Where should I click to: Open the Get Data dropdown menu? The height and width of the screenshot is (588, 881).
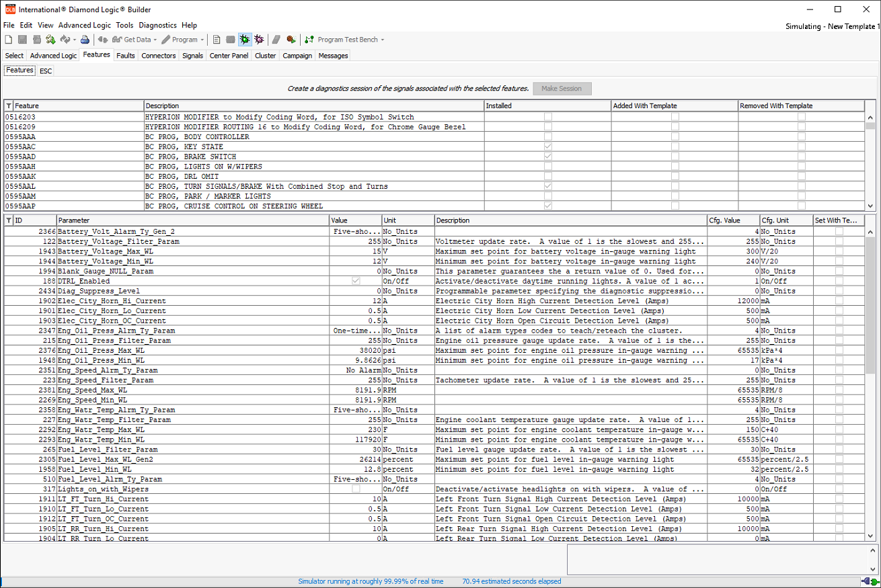[x=155, y=39]
